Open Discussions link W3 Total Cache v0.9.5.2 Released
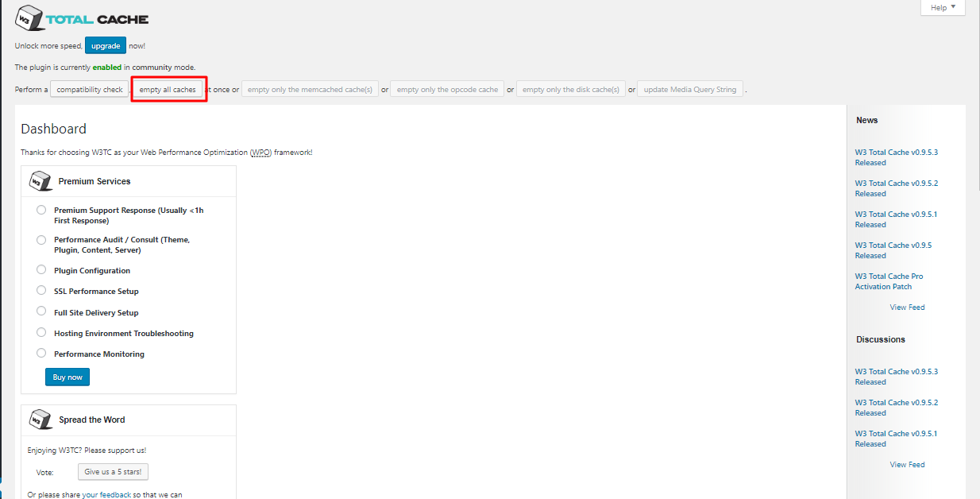The width and height of the screenshot is (980, 499). click(896, 408)
